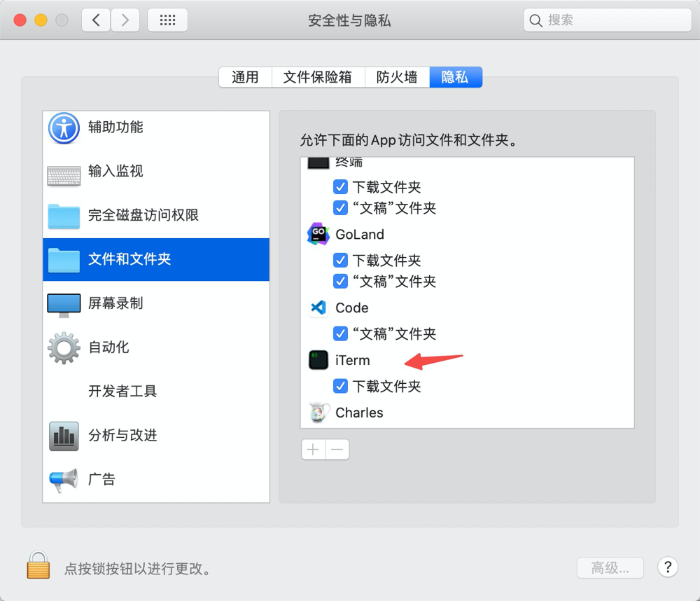
Task: Disable GoLand's 下载文件夹 access
Action: [x=340, y=261]
